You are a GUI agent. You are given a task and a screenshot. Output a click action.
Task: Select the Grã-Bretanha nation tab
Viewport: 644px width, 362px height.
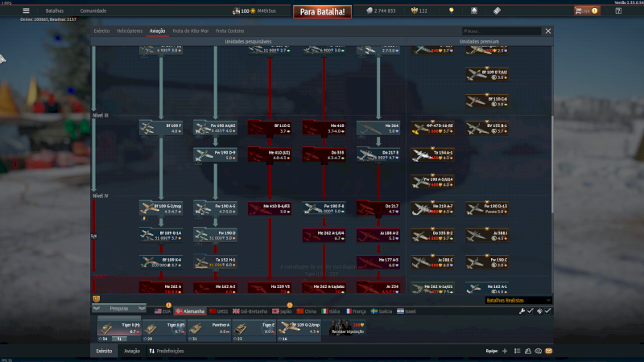(x=250, y=311)
